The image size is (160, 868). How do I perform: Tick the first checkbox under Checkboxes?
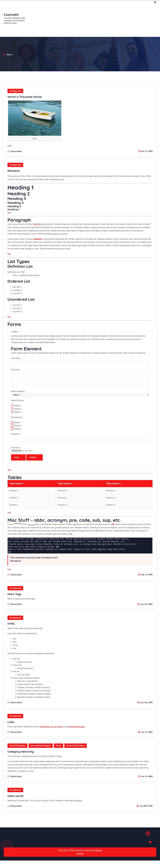pos(12,423)
